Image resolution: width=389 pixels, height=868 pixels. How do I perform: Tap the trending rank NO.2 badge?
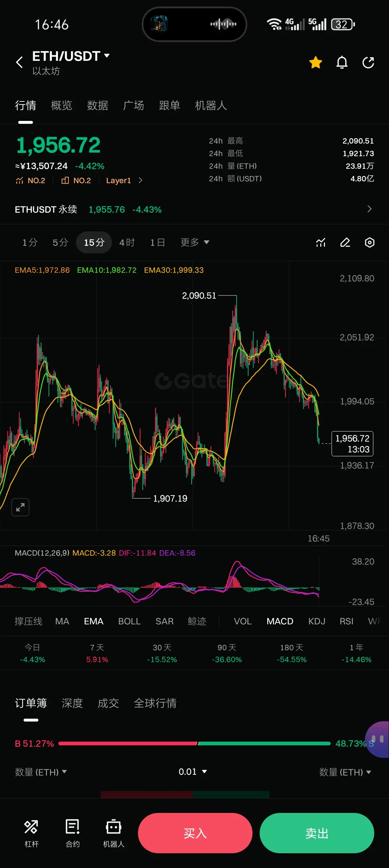(30, 180)
